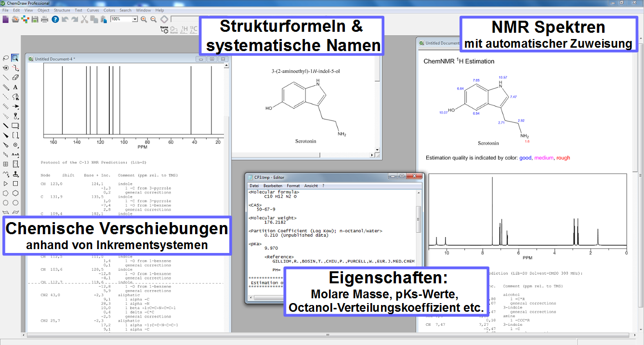644x345 pixels.
Task: Select the Wavy Bond tool
Action: coord(6,155)
